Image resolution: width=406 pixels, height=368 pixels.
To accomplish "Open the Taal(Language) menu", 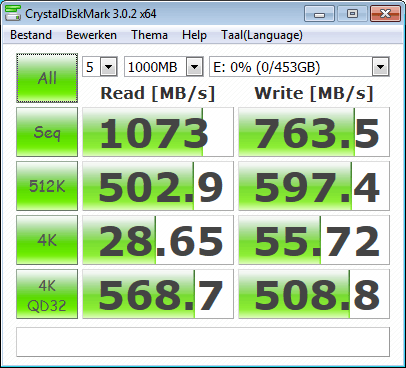I will 262,35.
